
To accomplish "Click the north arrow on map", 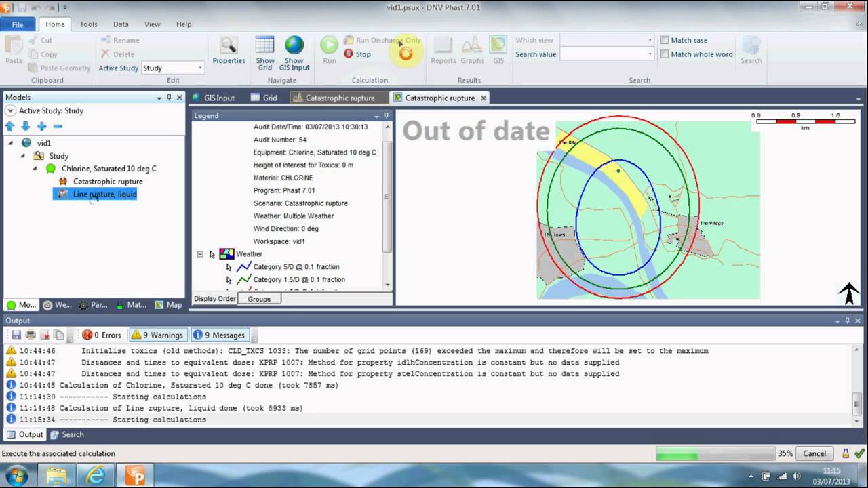I will (x=849, y=293).
